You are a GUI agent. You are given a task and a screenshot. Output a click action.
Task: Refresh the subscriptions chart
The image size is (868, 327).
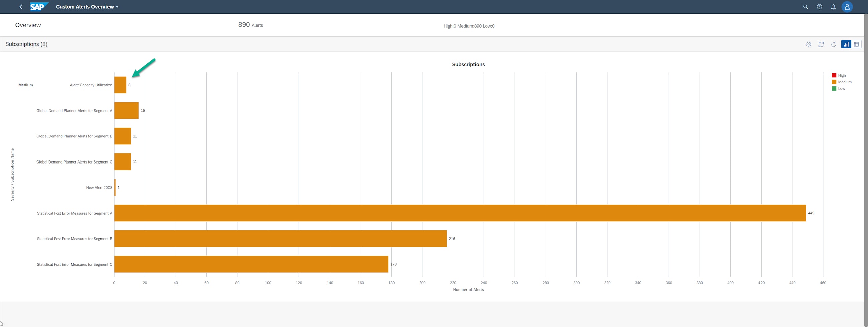click(833, 44)
